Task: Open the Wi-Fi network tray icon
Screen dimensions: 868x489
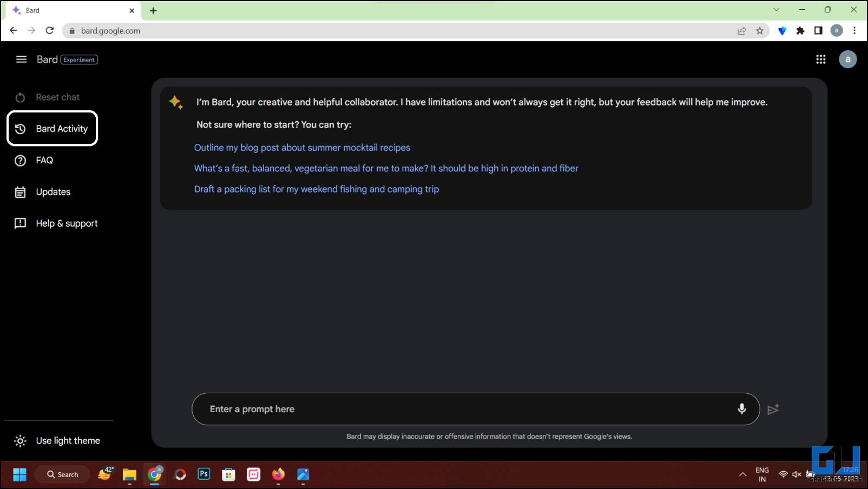Action: (x=783, y=474)
